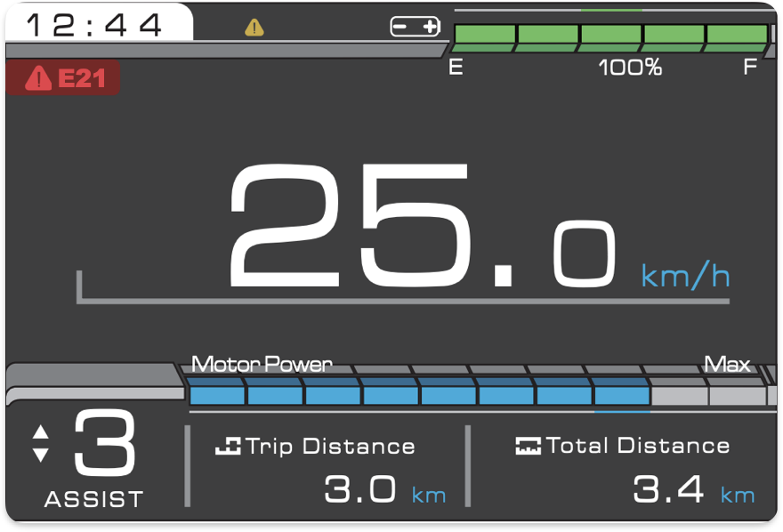Click the Max label on power gauge
This screenshot has width=783, height=532.
click(727, 364)
